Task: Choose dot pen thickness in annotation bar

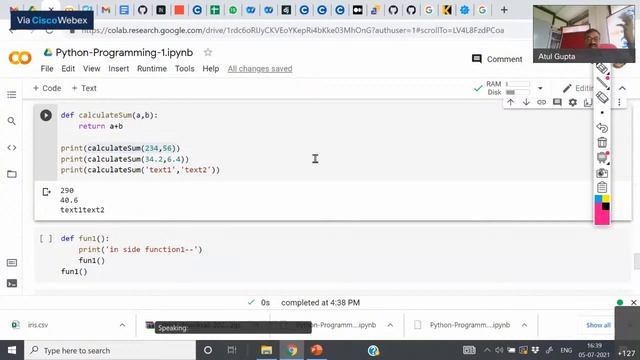Action: 602,113
